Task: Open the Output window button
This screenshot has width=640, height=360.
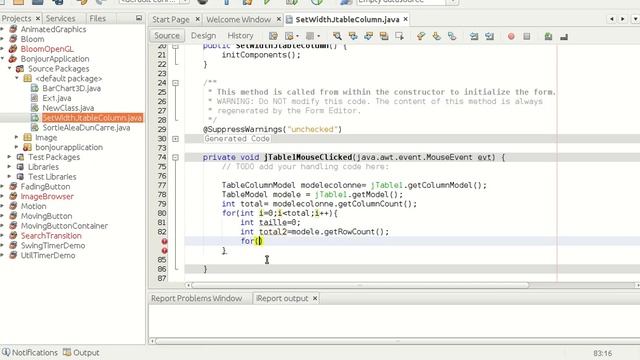Action: [x=81, y=352]
